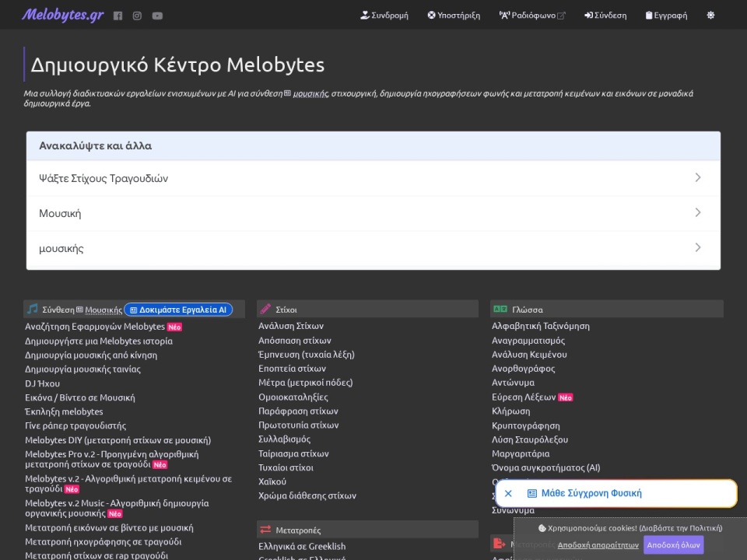
Task: Open the Μάθε Σύγχρονη Φυσική ad link
Action: (x=591, y=493)
